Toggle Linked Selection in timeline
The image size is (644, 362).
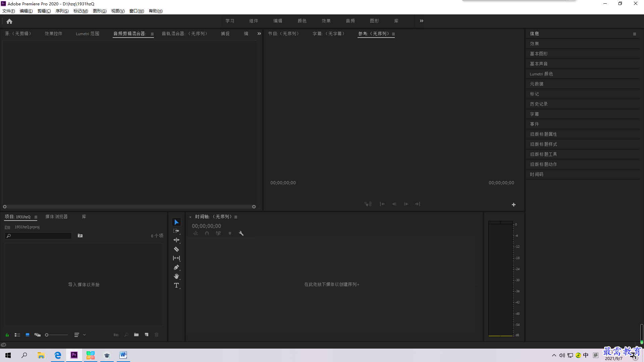tap(218, 233)
